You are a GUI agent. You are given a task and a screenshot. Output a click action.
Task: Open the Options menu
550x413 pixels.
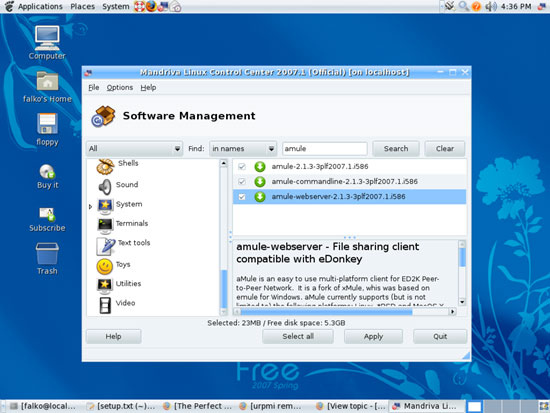(120, 87)
